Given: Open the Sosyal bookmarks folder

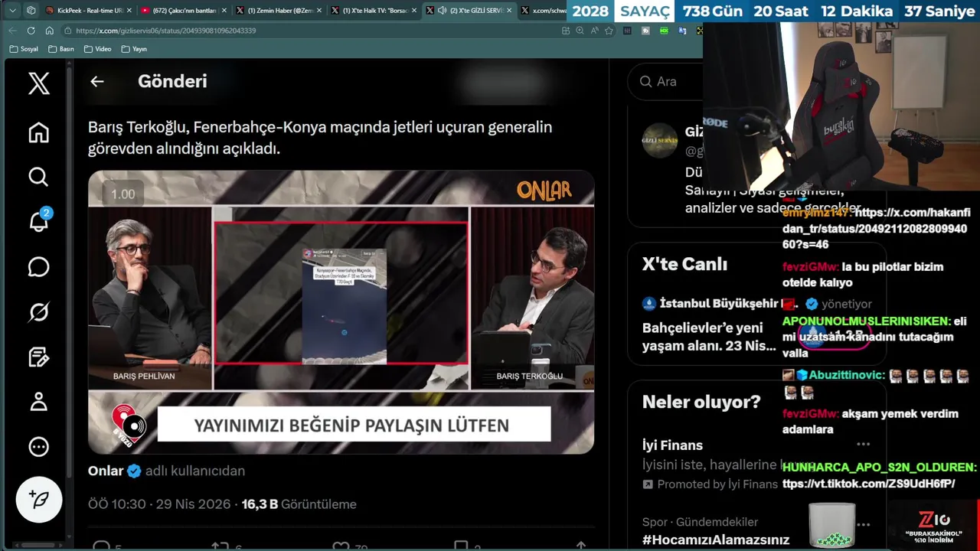Looking at the screenshot, I should coord(24,49).
